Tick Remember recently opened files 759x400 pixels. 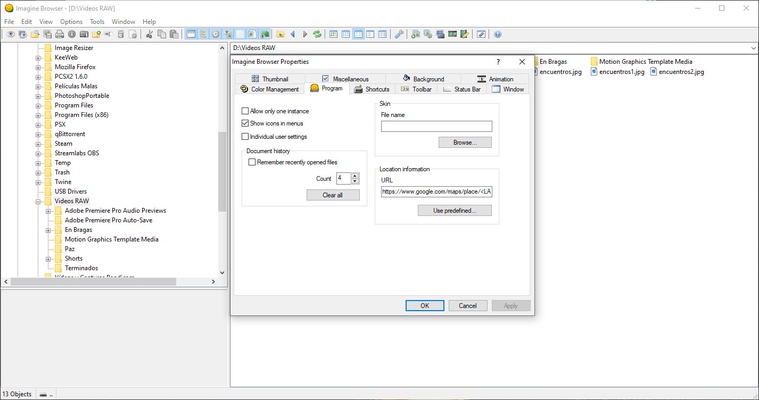point(253,162)
